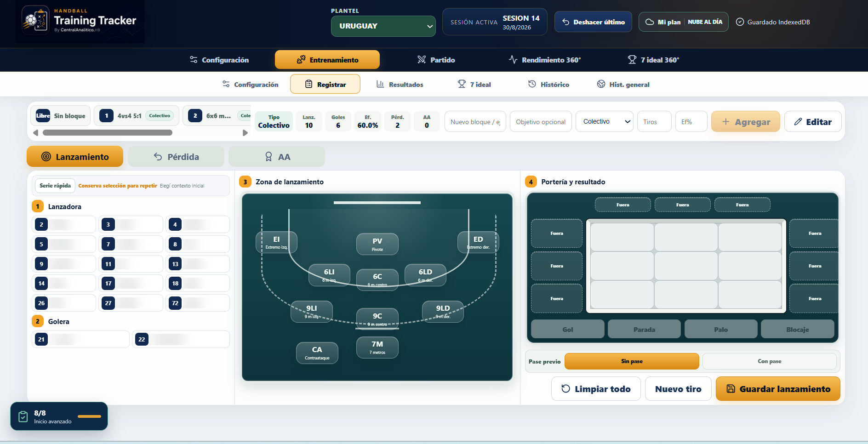
Task: Click the checkmark icon beside Guardado IndexedDB
Action: click(740, 22)
